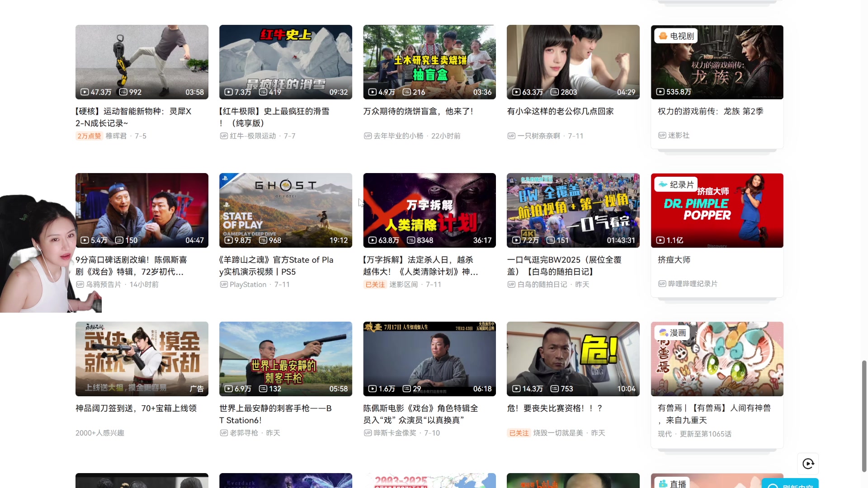Screen dimensions: 868x488
Task: Click the 广告 label on ad thumbnail
Action: 197,389
